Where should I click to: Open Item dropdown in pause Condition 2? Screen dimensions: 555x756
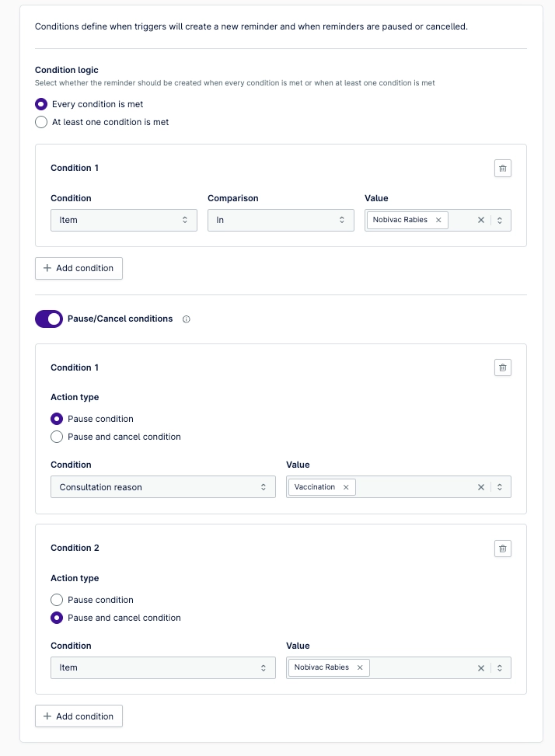click(x=163, y=667)
